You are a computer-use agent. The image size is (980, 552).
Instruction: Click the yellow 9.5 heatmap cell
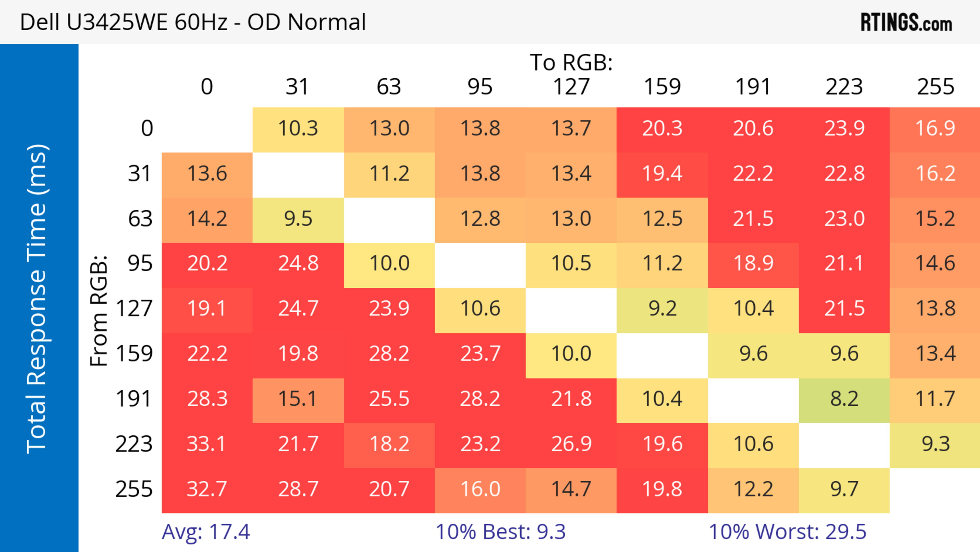pos(298,218)
